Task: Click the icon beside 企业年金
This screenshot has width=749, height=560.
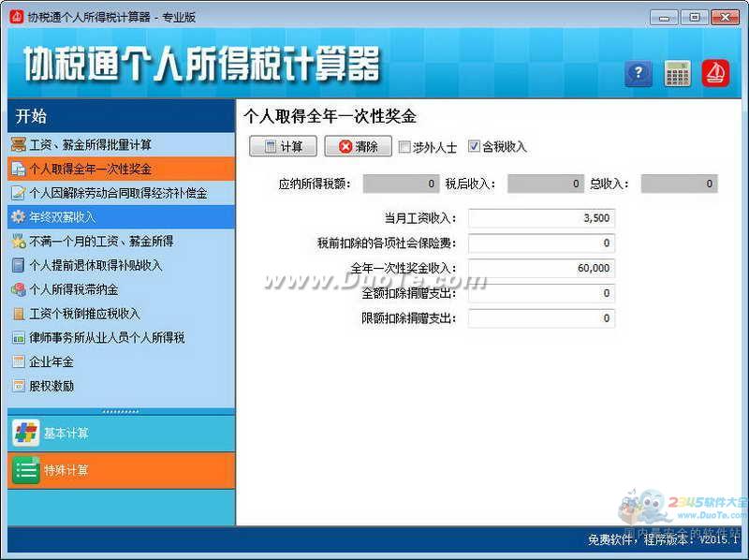Action: click(x=18, y=361)
